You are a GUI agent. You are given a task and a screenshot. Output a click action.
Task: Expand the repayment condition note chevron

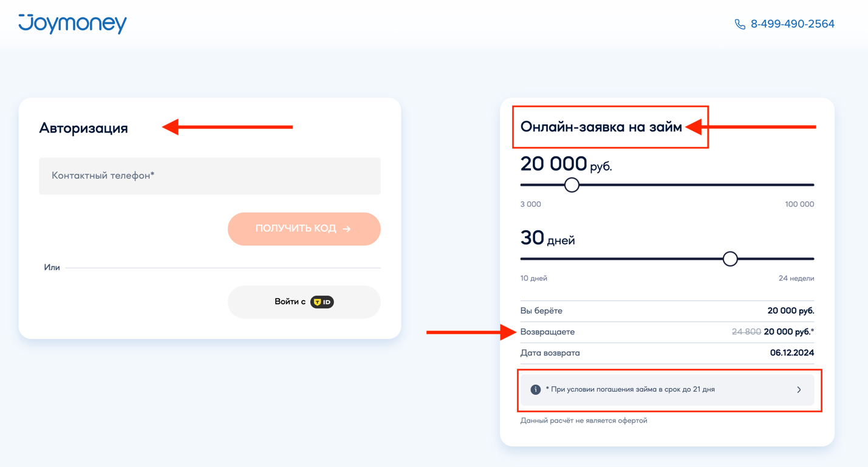tap(799, 390)
